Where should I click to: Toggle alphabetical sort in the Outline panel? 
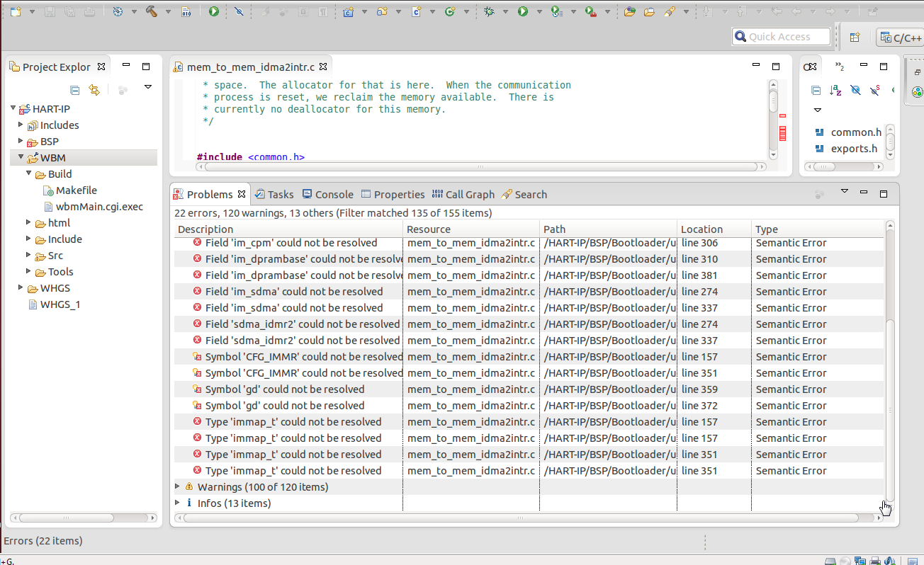(835, 90)
